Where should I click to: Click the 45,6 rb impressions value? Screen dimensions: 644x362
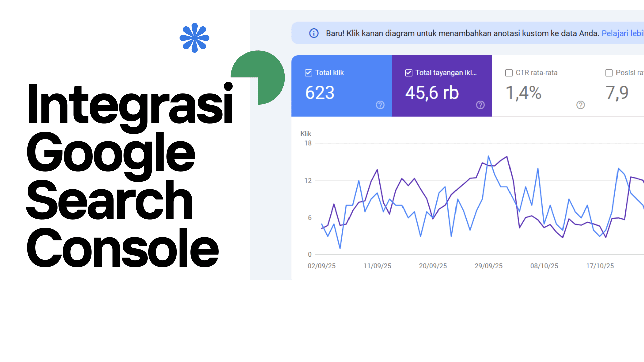pos(432,93)
